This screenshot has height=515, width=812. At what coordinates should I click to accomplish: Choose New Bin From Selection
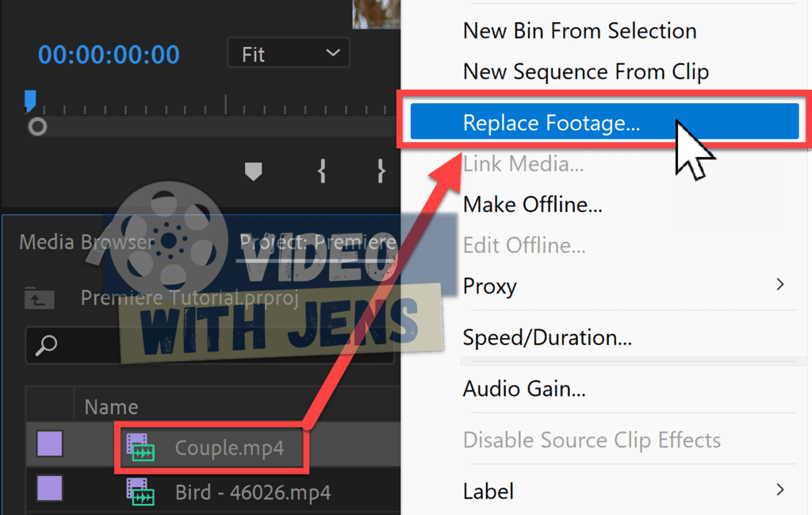point(580,31)
